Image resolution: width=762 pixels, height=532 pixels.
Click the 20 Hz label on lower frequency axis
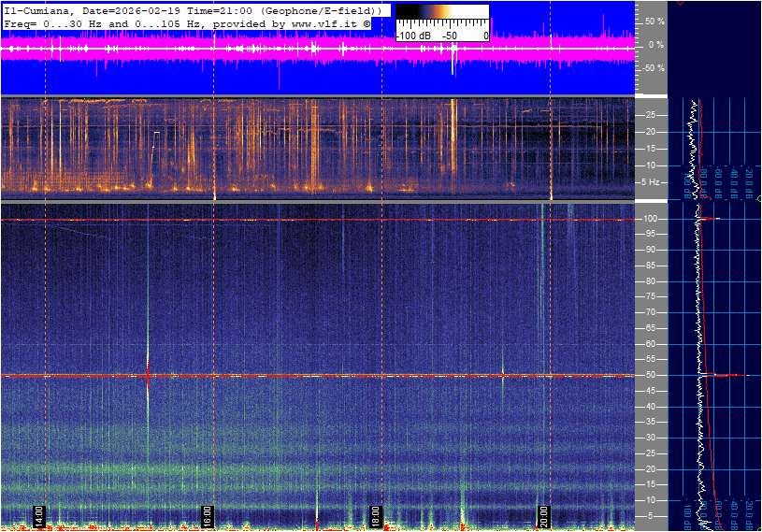(x=650, y=469)
